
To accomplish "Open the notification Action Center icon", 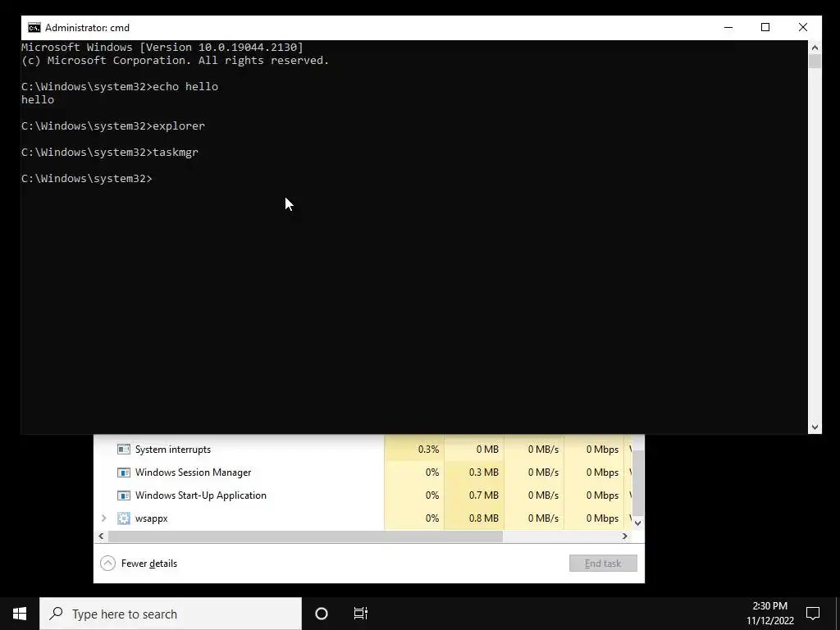I will click(x=813, y=614).
